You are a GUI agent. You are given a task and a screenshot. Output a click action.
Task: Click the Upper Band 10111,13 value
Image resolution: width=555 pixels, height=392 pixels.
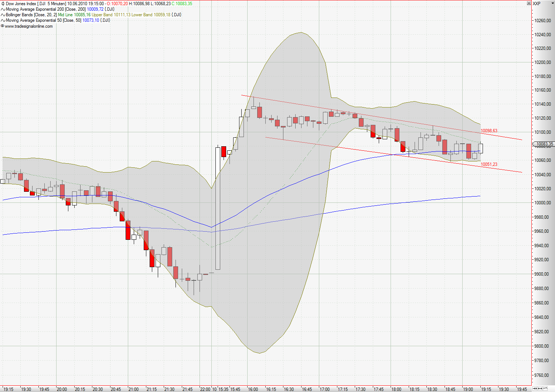pyautogui.click(x=111, y=15)
